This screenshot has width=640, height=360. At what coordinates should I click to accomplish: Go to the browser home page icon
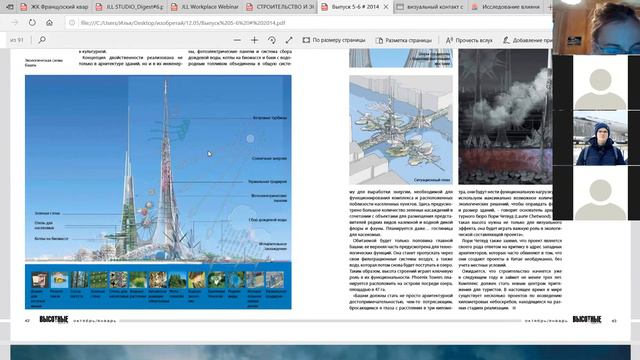(49, 23)
